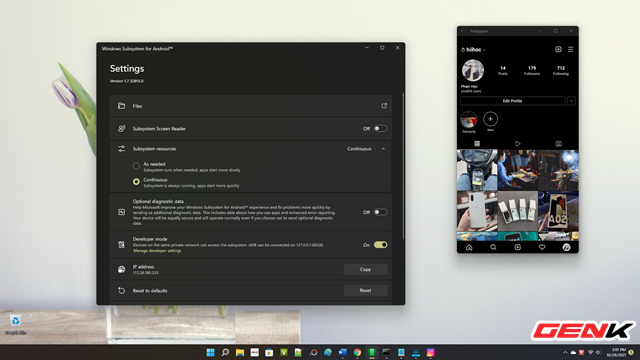View 179 Followers list
Screen dimensions: 640x360
(x=532, y=71)
